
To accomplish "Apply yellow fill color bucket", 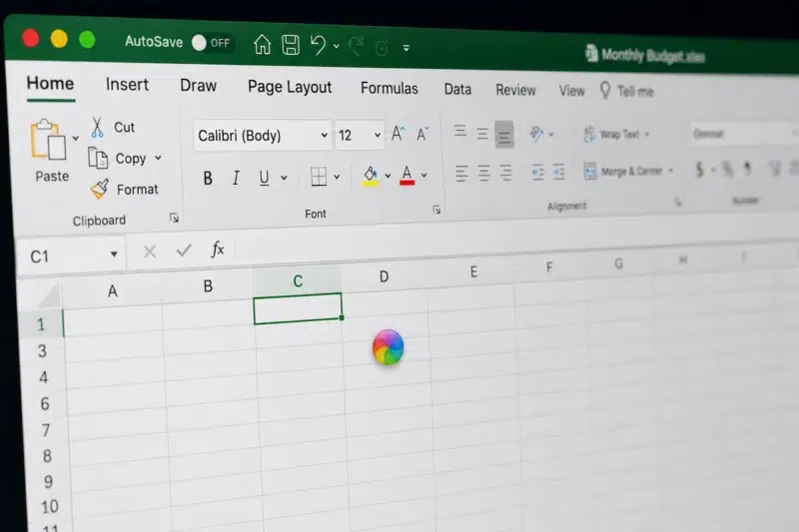I will (371, 176).
